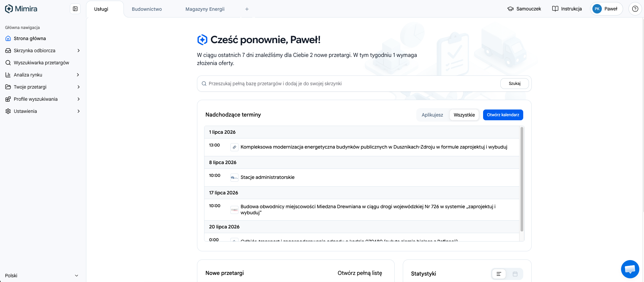Collapse the sidebar panel icon
644x282 pixels.
point(75,9)
